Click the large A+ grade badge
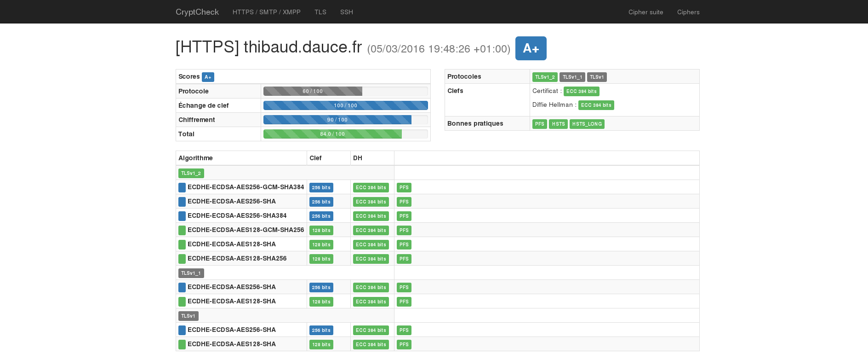868x360 pixels. (531, 48)
